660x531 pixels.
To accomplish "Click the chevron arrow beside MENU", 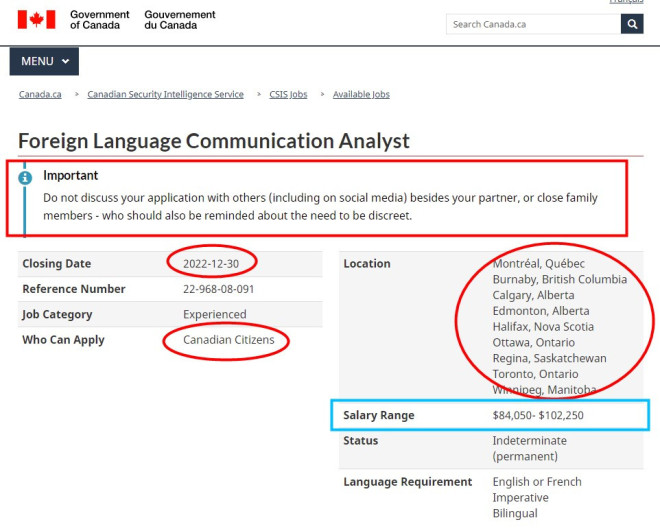I will click(x=65, y=61).
